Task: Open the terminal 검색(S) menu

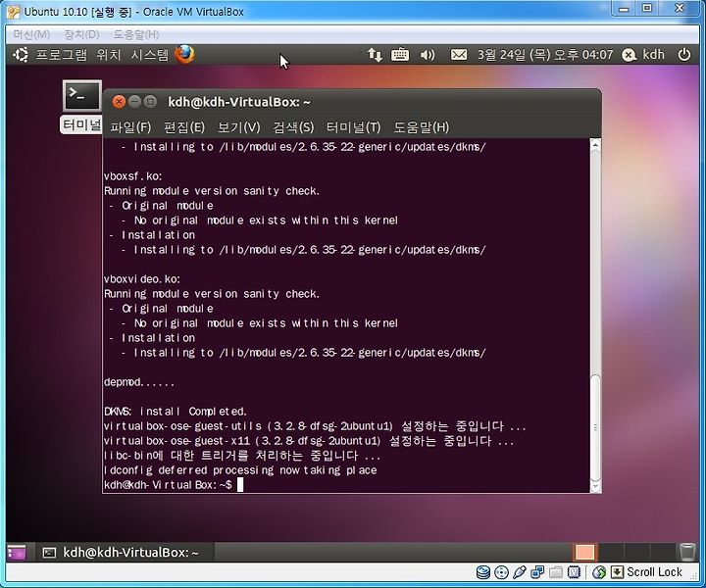Action: click(293, 127)
